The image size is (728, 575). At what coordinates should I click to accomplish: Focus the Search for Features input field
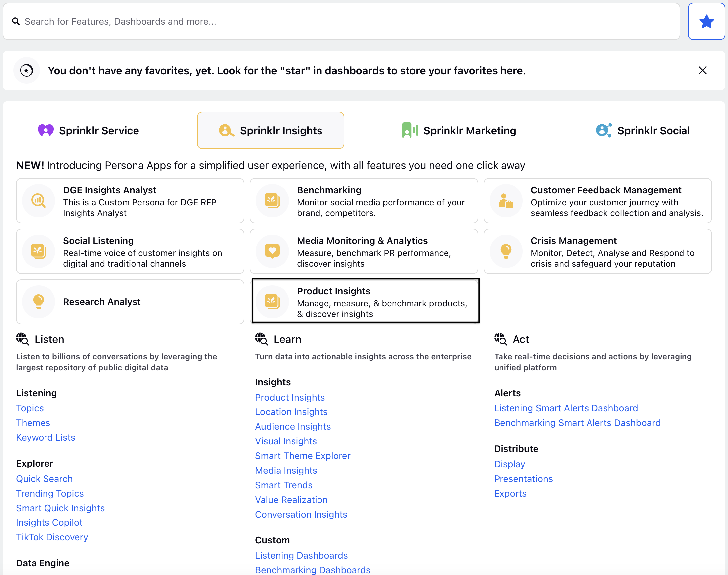click(341, 21)
